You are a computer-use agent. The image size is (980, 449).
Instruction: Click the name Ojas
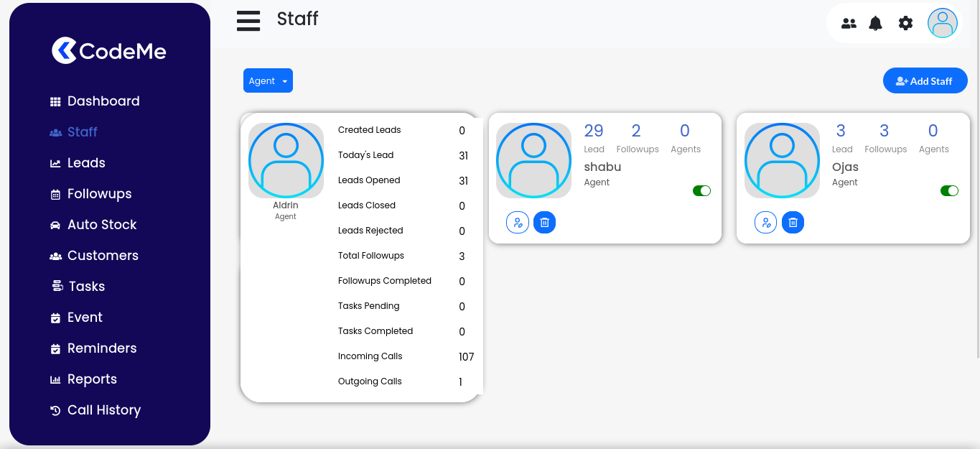845,167
